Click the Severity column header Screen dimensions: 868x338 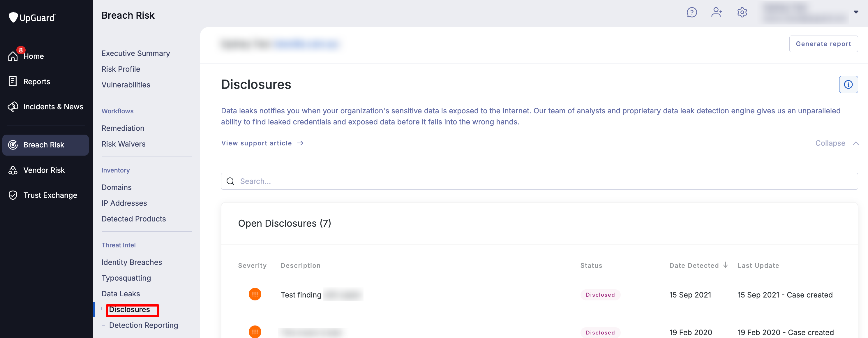[x=252, y=265]
